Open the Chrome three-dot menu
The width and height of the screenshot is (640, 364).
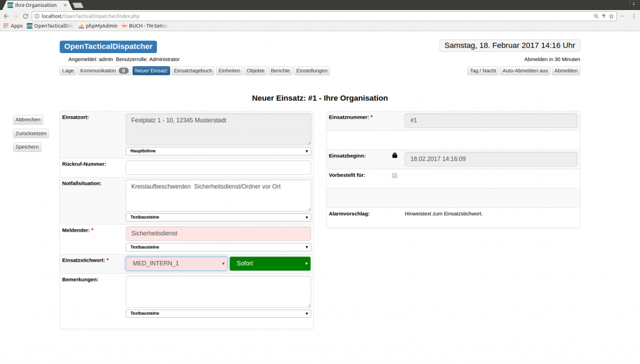[634, 16]
